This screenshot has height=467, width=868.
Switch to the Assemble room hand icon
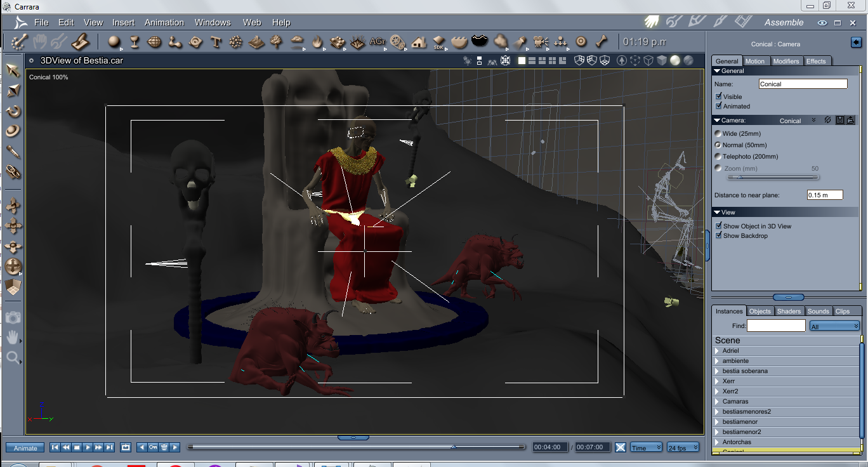[652, 22]
